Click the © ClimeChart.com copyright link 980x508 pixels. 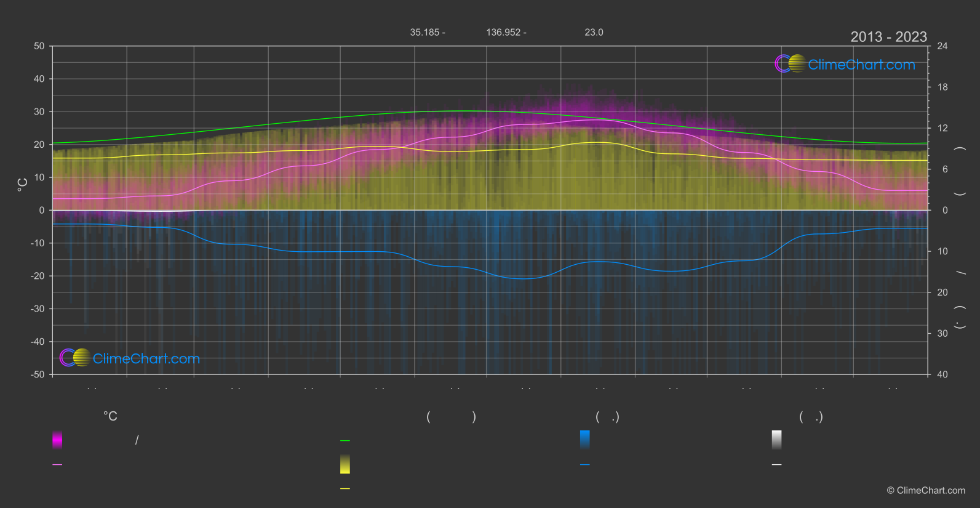(926, 491)
